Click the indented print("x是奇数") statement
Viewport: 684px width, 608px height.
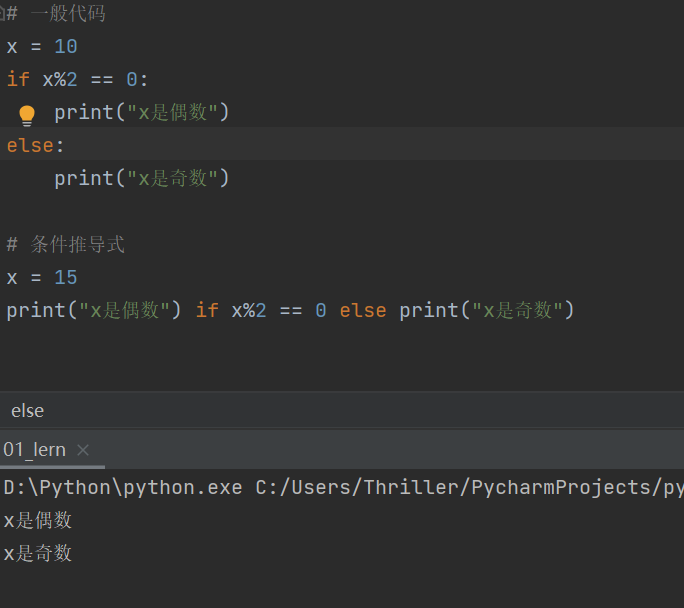[x=141, y=178]
